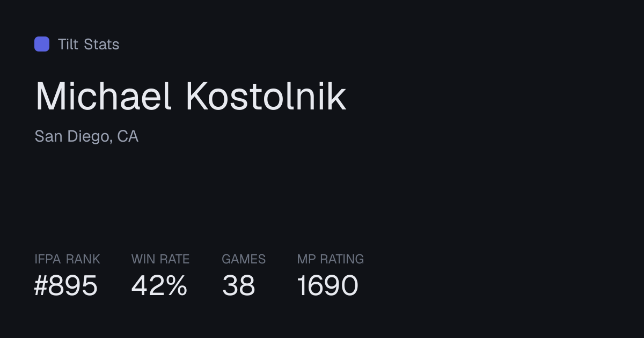The width and height of the screenshot is (644, 338).
Task: Select the WIN RATE label
Action: click(x=160, y=259)
